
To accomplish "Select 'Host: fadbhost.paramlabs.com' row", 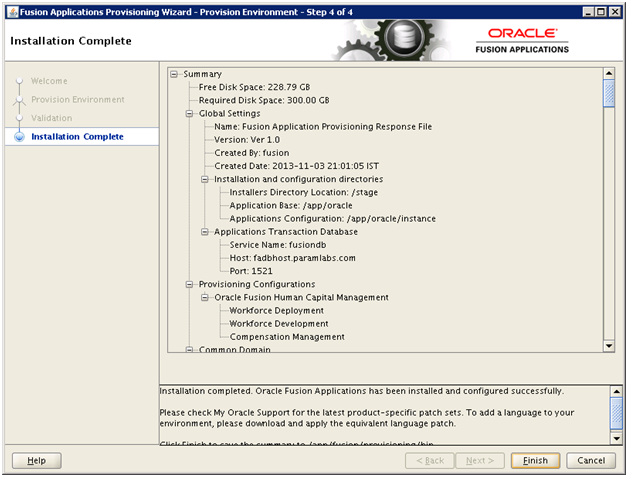I will 292,258.
